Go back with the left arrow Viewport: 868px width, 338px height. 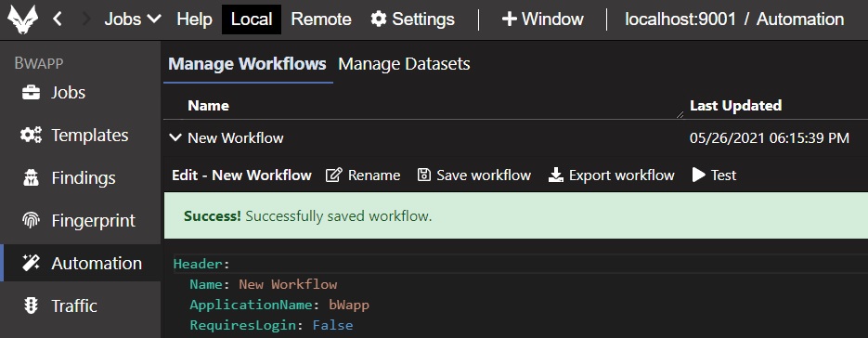[x=57, y=19]
